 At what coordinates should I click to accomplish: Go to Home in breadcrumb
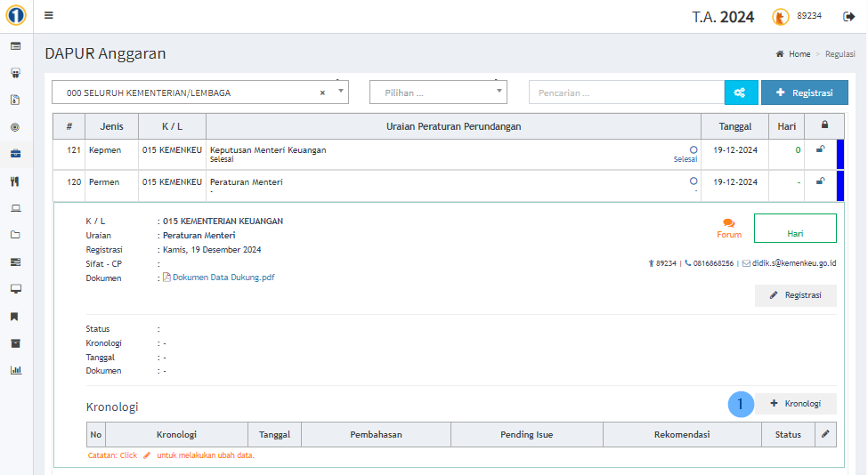(799, 54)
